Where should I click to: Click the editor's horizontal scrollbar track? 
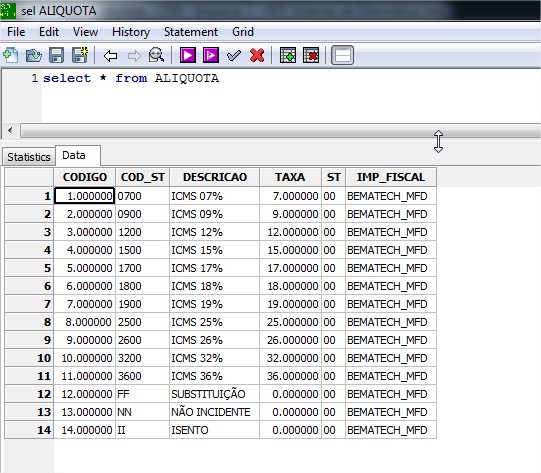click(x=280, y=131)
